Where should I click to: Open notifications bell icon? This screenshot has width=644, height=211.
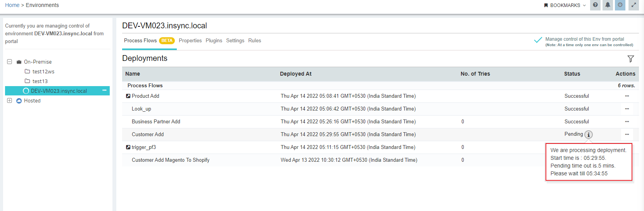point(608,5)
